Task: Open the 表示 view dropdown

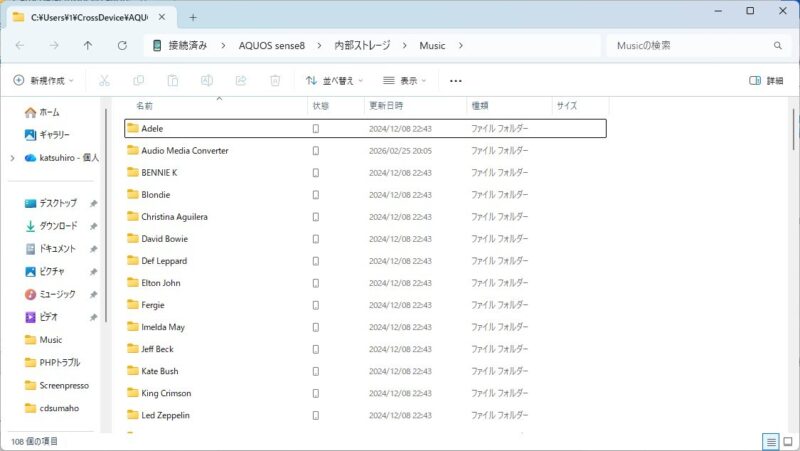Action: click(404, 81)
